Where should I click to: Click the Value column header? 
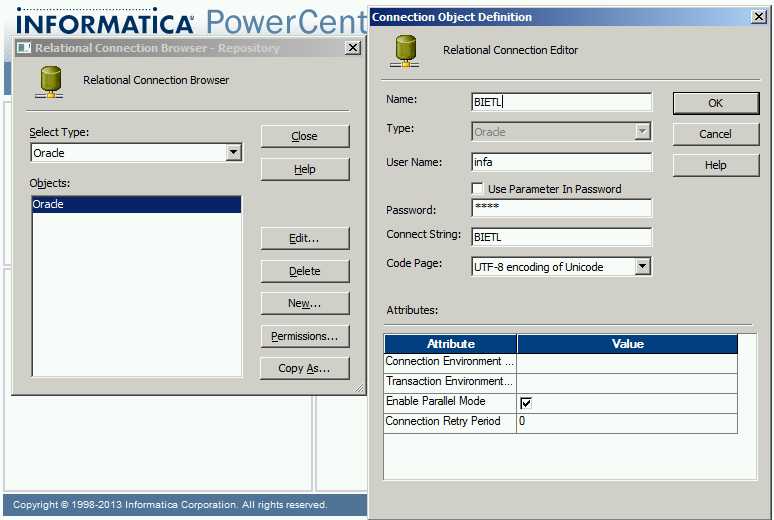pos(627,344)
